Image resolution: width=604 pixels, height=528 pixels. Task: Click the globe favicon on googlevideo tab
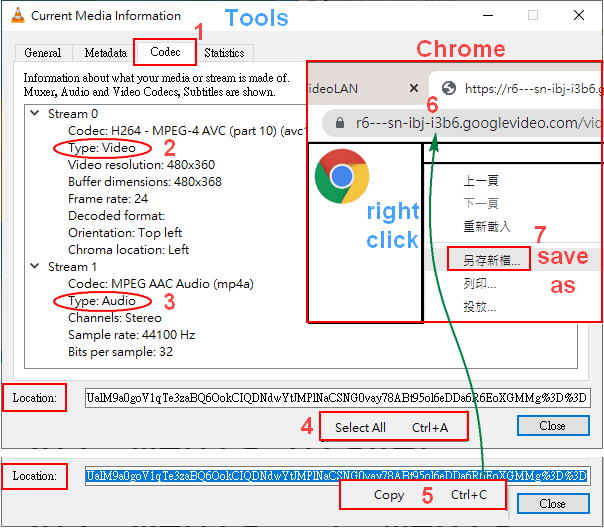(x=448, y=88)
